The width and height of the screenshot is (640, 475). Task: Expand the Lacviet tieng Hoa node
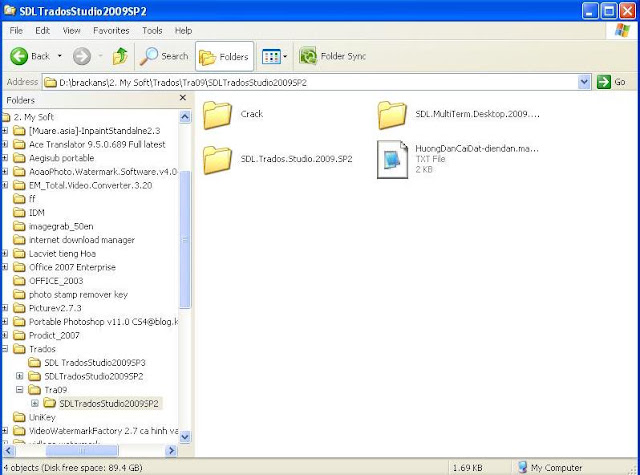(x=4, y=253)
